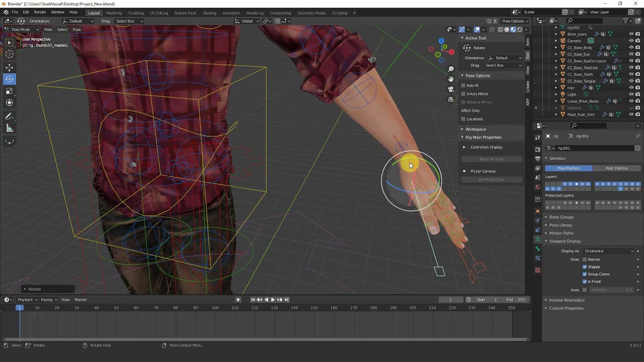Expand the Custom Properties panel

coord(566,308)
